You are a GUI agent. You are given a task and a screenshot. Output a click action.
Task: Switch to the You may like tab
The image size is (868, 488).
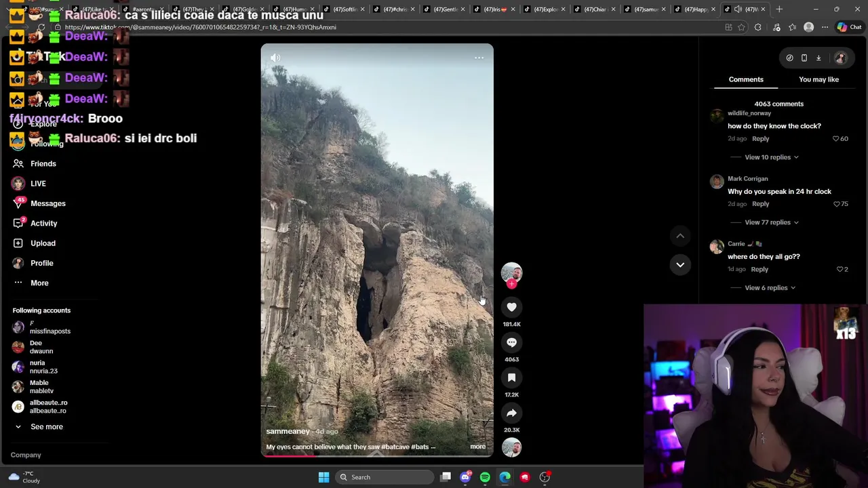pos(818,79)
